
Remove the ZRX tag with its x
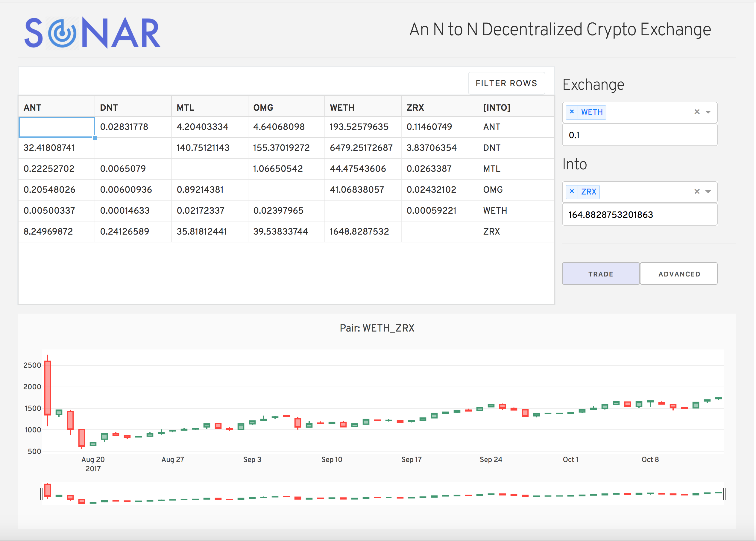[x=572, y=192]
